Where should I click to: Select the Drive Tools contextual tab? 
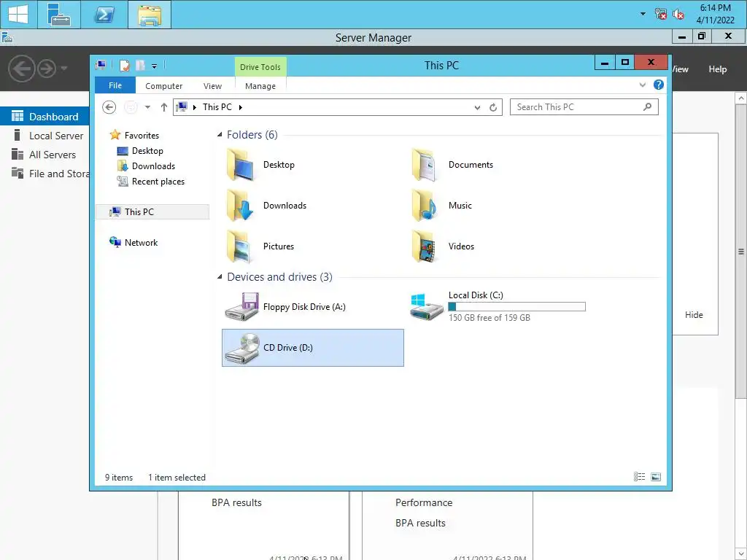point(260,66)
